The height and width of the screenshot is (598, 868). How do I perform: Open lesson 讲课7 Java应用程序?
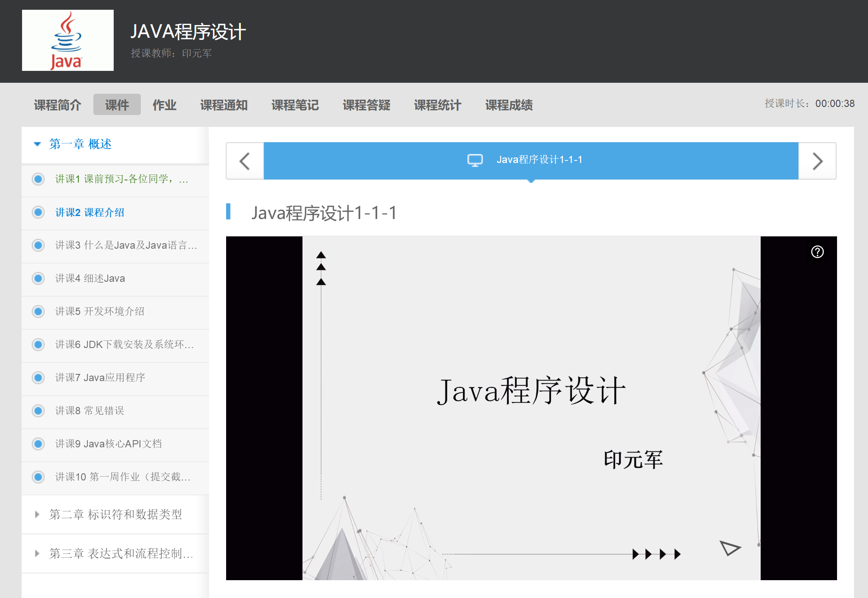[x=100, y=378]
